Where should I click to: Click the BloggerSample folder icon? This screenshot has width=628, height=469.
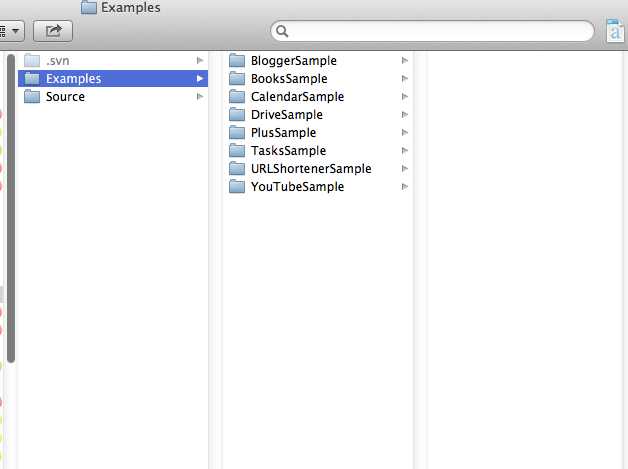237,60
